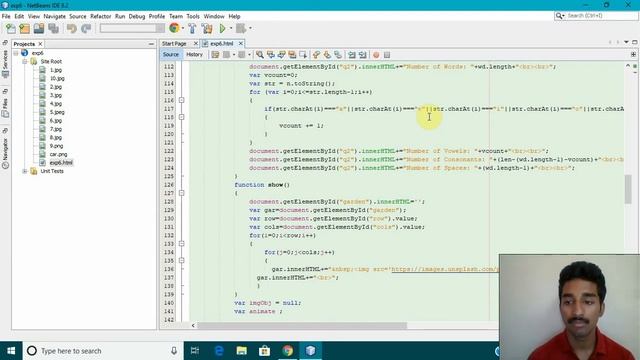Click the Last Edit icon in editor toolbar

pyautogui.click(x=215, y=55)
